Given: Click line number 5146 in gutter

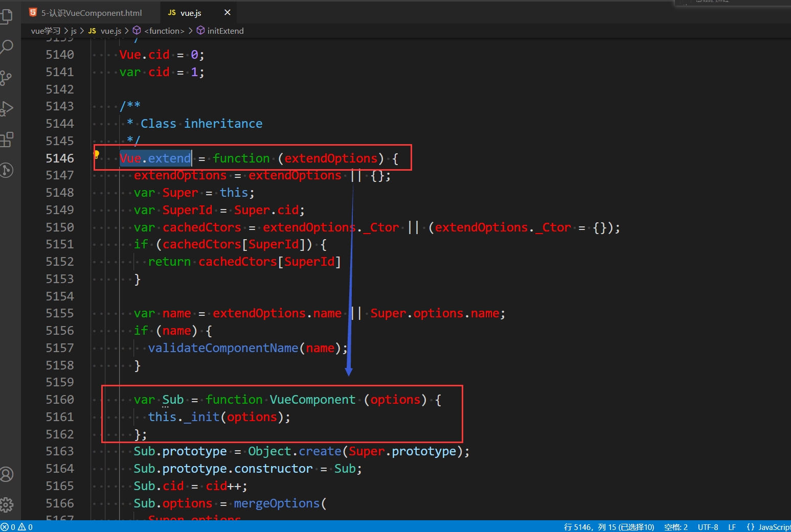Looking at the screenshot, I should click(x=60, y=158).
